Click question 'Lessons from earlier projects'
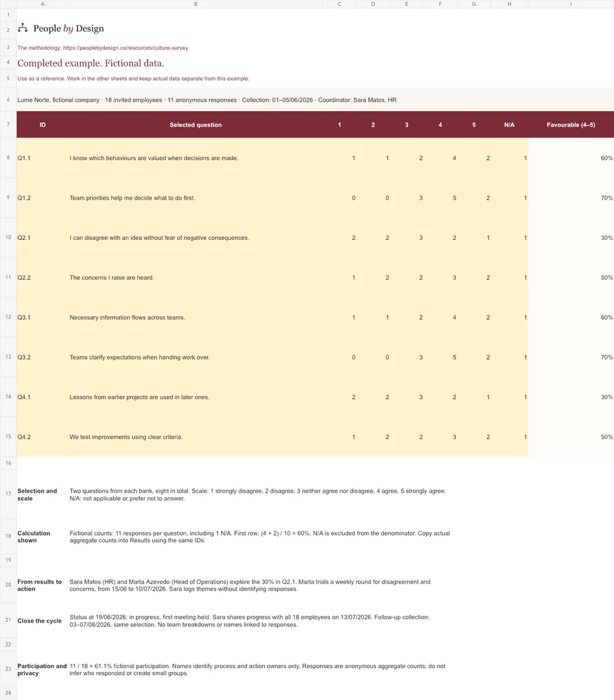Image resolution: width=614 pixels, height=700 pixels. coord(196,397)
